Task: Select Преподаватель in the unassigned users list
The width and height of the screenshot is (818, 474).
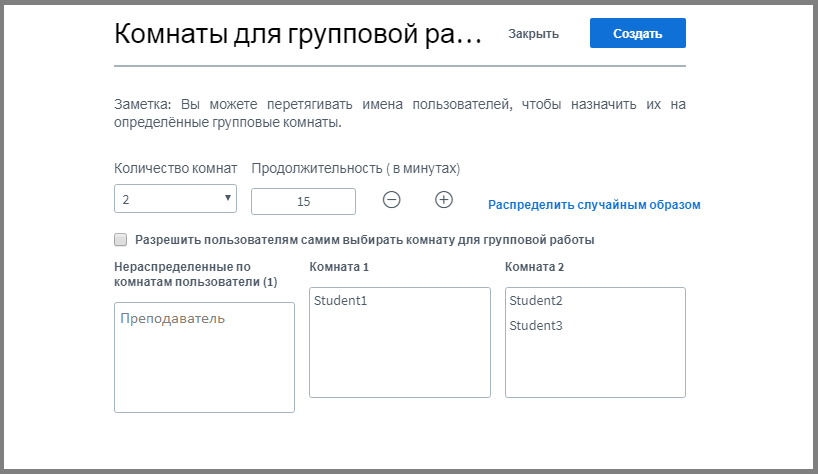Action: pyautogui.click(x=172, y=319)
